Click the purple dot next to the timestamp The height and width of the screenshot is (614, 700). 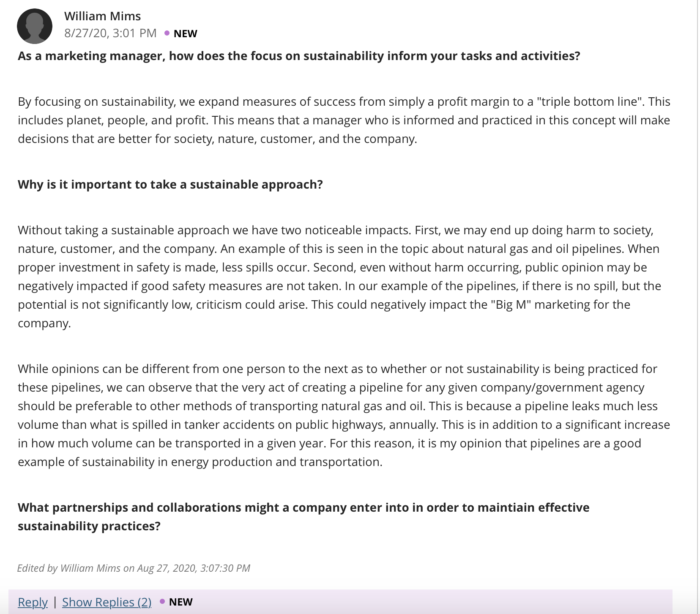point(167,33)
